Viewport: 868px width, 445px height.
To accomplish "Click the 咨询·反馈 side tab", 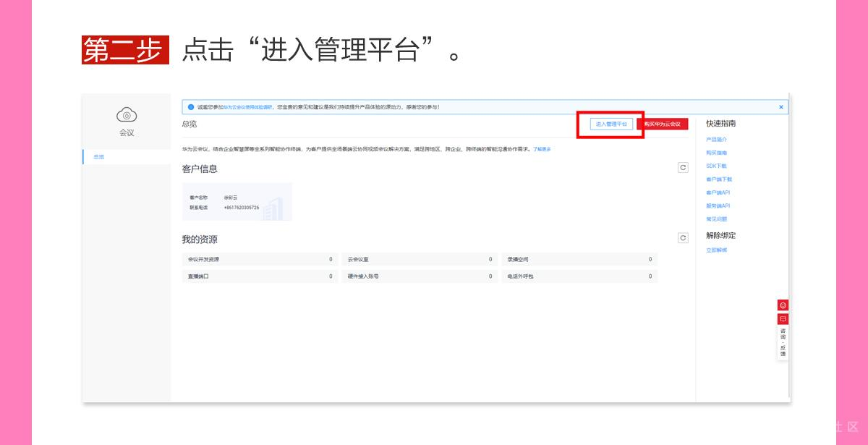I will point(783,342).
